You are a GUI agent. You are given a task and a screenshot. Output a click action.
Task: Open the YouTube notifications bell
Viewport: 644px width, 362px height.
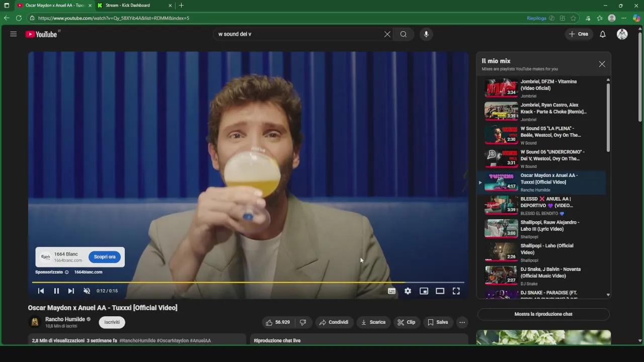[x=603, y=34]
